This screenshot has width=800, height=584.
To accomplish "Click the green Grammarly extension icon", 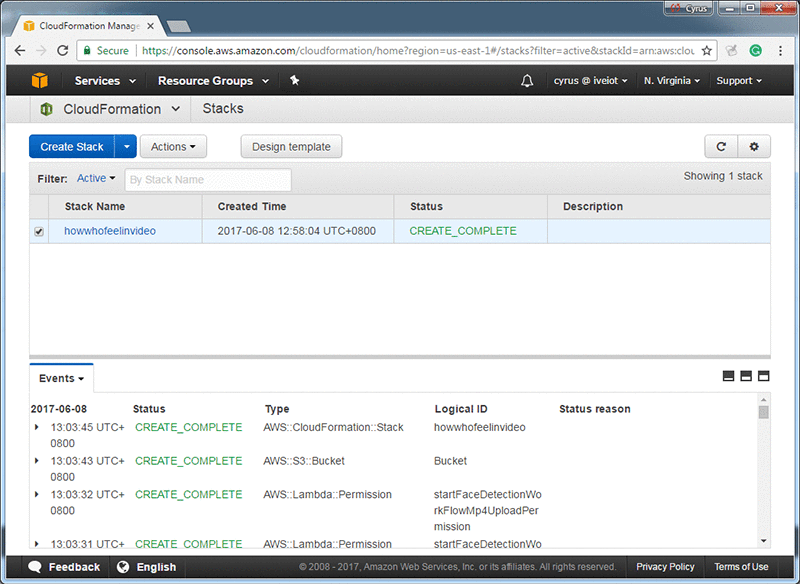I will (756, 50).
